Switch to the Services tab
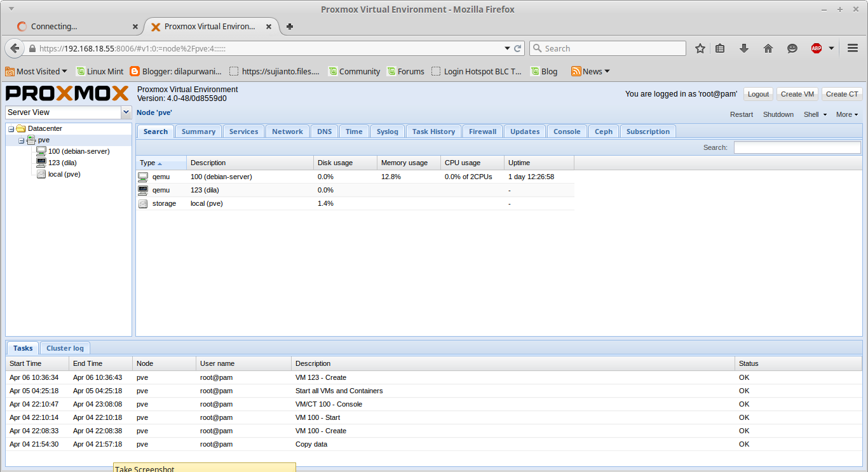The height and width of the screenshot is (472, 868). 243,131
